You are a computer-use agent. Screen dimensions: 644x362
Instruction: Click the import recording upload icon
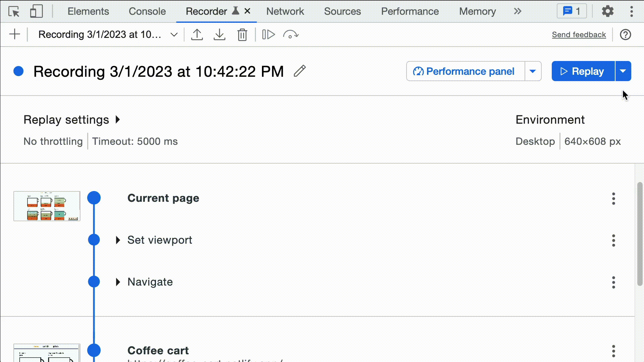coord(197,35)
